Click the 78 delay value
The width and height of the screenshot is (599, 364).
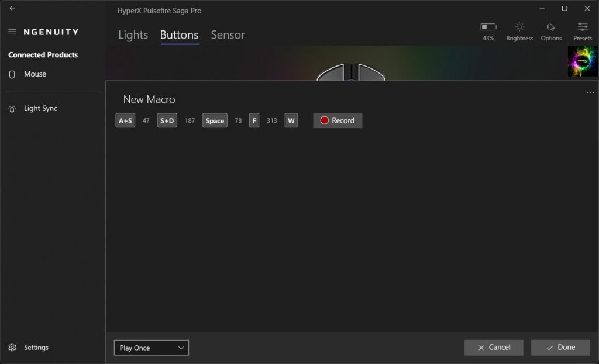pyautogui.click(x=239, y=120)
